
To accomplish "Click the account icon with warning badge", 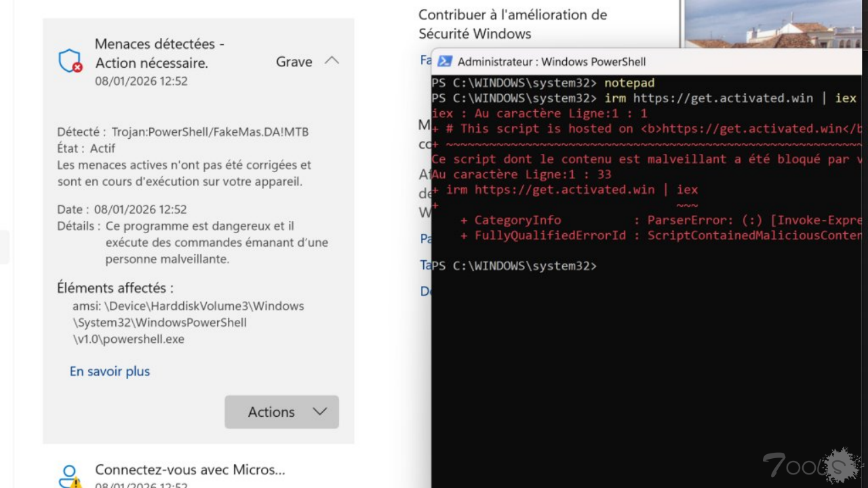I will 70,476.
